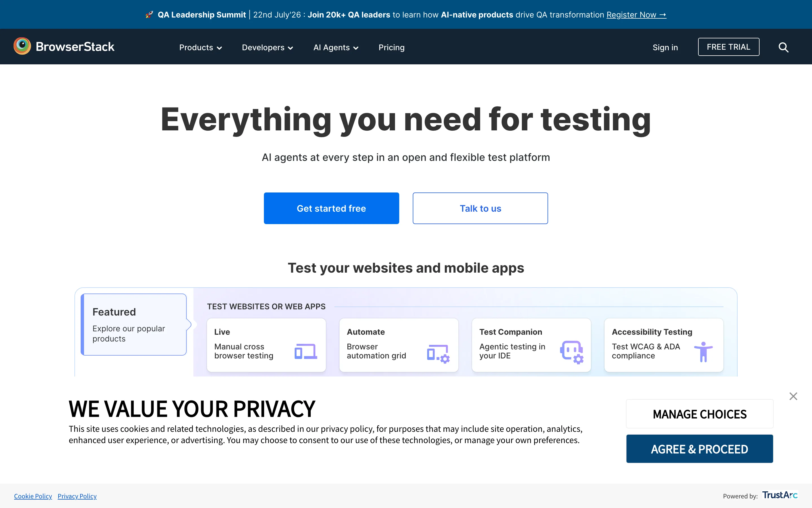812x508 pixels.
Task: Open the Pricing page
Action: pyautogui.click(x=392, y=47)
